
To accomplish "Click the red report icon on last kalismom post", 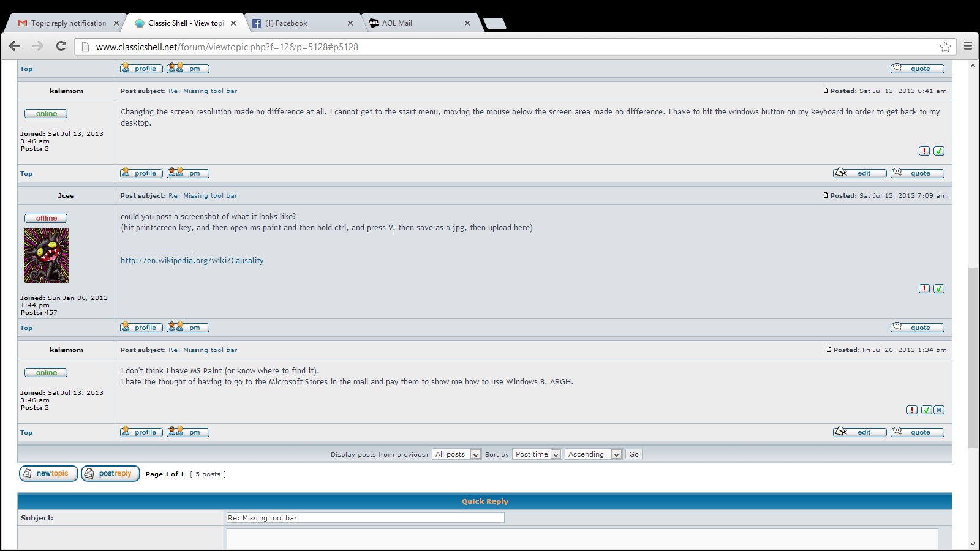I will coord(912,410).
